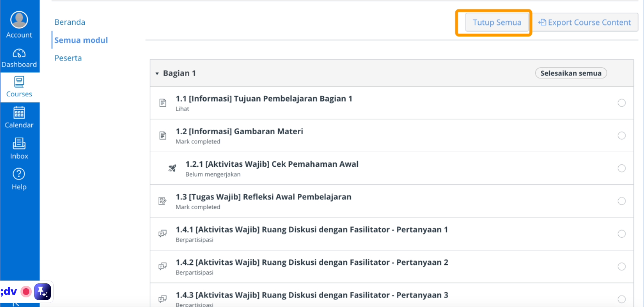
Task: Open 1.2.1 [Aktivitas Wajib] Cek Pemahaman Awal
Action: pyautogui.click(x=272, y=164)
